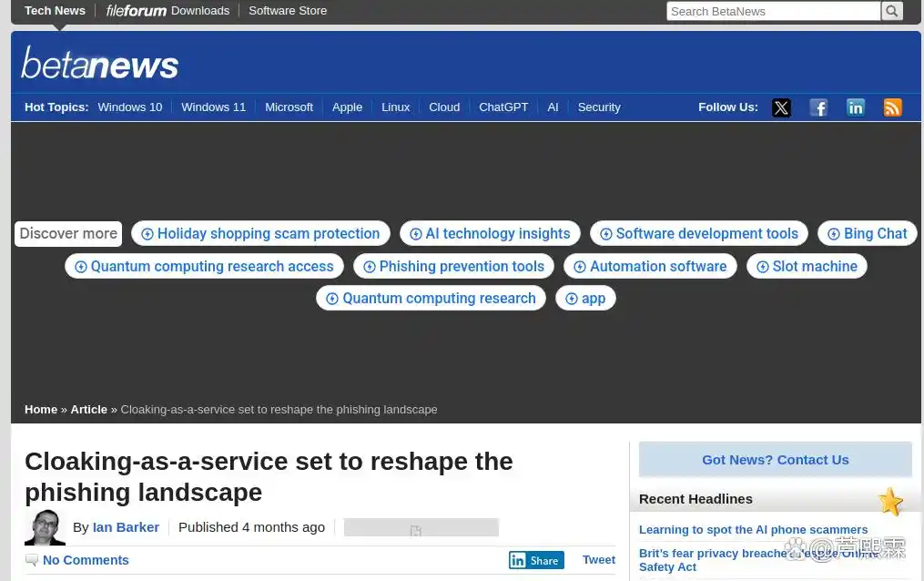Open the Software Store tab
The width and height of the screenshot is (924, 581).
click(x=288, y=11)
